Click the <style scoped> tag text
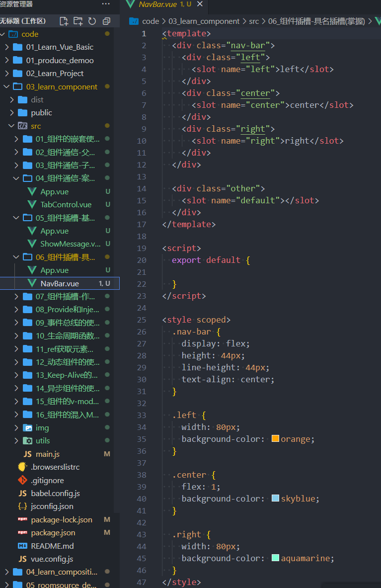 click(196, 320)
